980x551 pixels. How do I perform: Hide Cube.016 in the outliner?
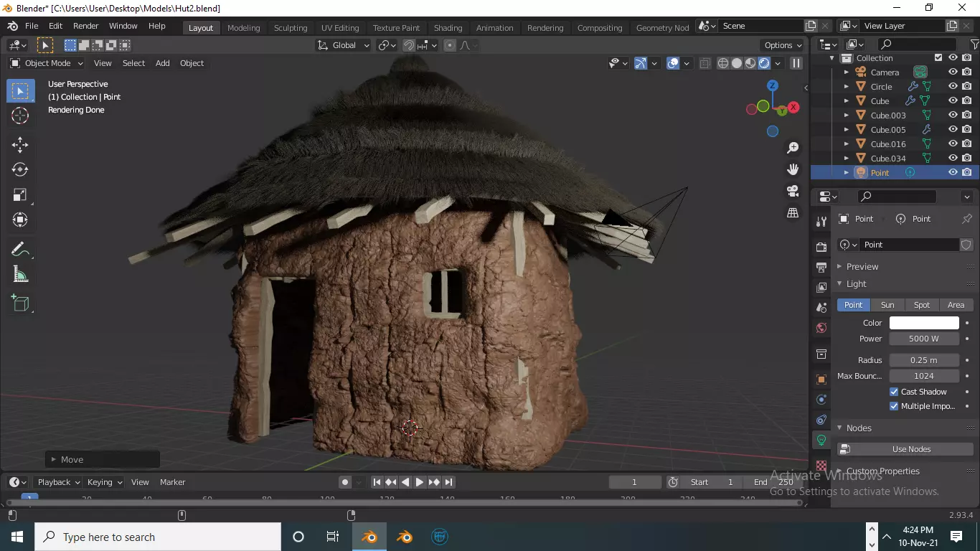click(x=953, y=143)
